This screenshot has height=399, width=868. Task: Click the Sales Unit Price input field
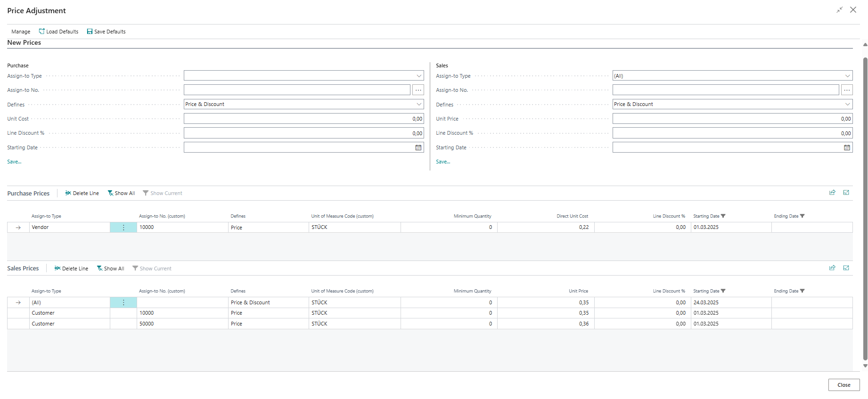[732, 119]
